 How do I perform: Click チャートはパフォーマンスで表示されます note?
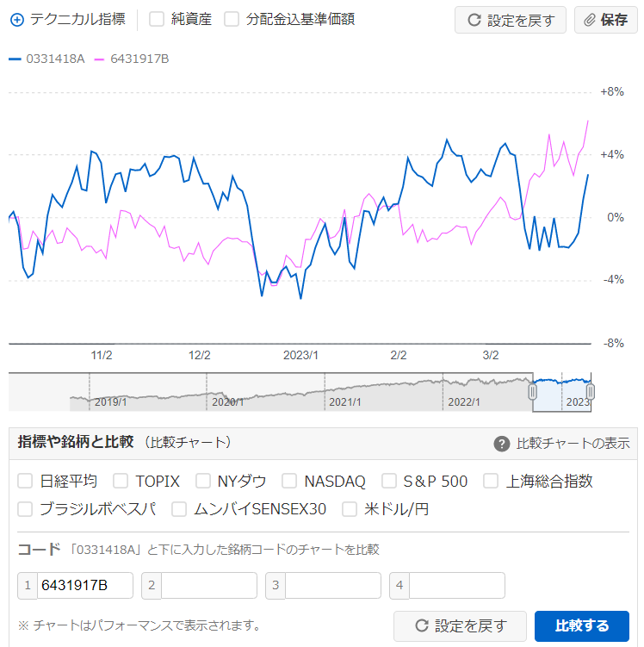[x=139, y=625]
